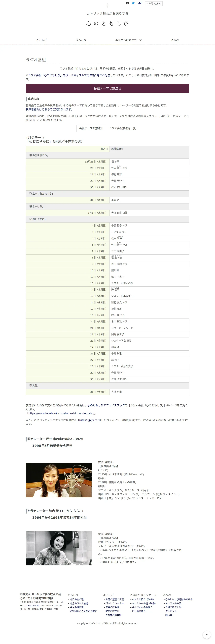This screenshot has width=215, height=644.
Task: Open the ともしび navigation menu
Action: coord(42,40)
